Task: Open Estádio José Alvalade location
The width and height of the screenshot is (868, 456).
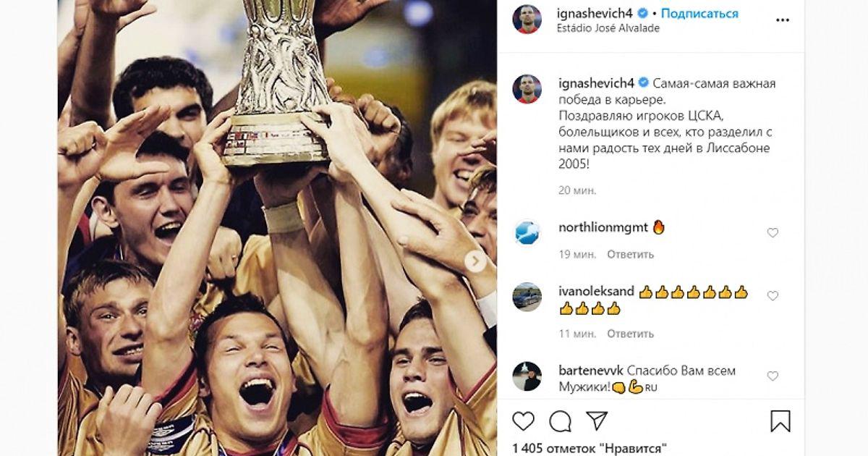Action: pos(609,28)
